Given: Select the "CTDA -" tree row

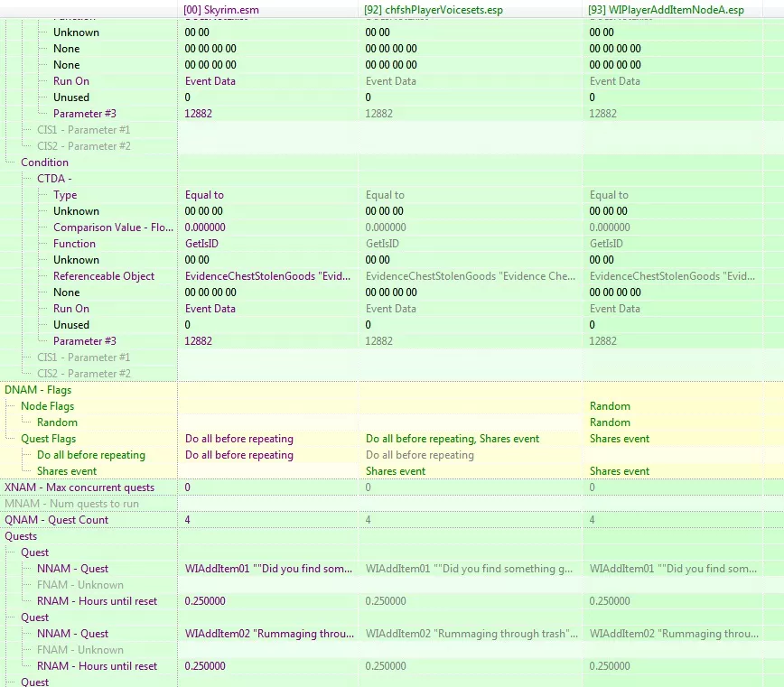Looking at the screenshot, I should pyautogui.click(x=54, y=179).
